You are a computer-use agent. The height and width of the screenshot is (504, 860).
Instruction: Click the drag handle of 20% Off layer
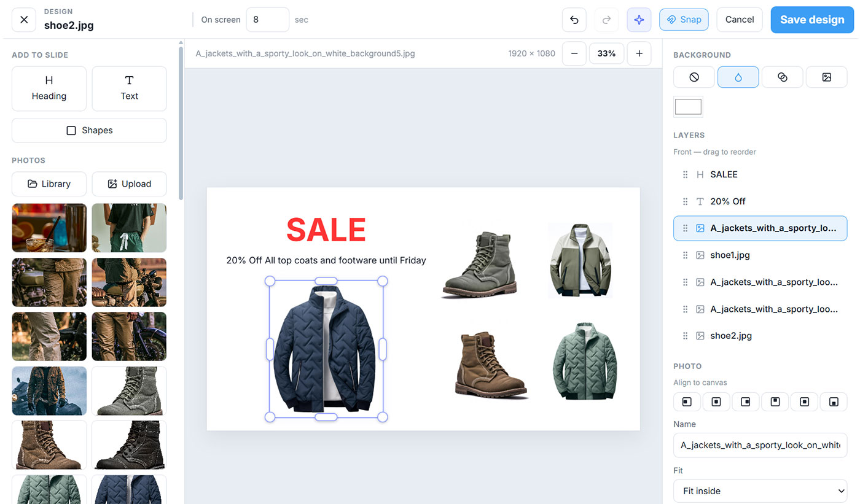tap(686, 201)
